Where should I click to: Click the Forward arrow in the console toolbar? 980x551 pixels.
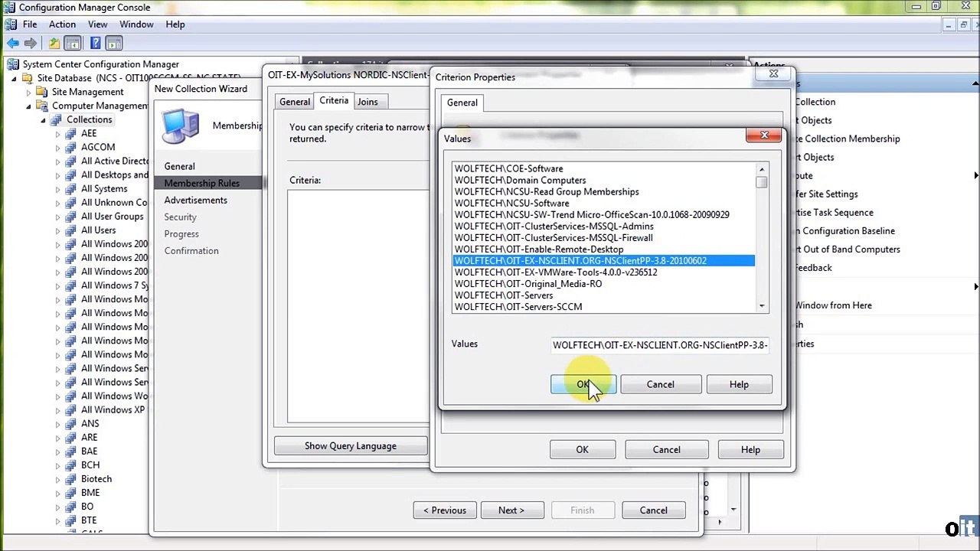pyautogui.click(x=30, y=44)
